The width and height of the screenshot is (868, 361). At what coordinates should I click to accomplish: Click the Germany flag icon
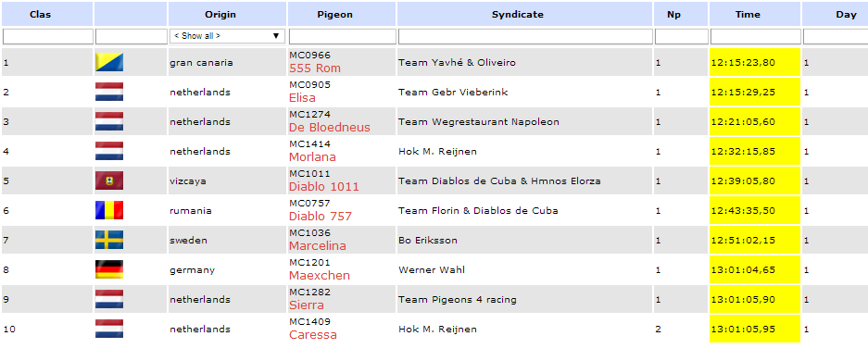pyautogui.click(x=109, y=269)
